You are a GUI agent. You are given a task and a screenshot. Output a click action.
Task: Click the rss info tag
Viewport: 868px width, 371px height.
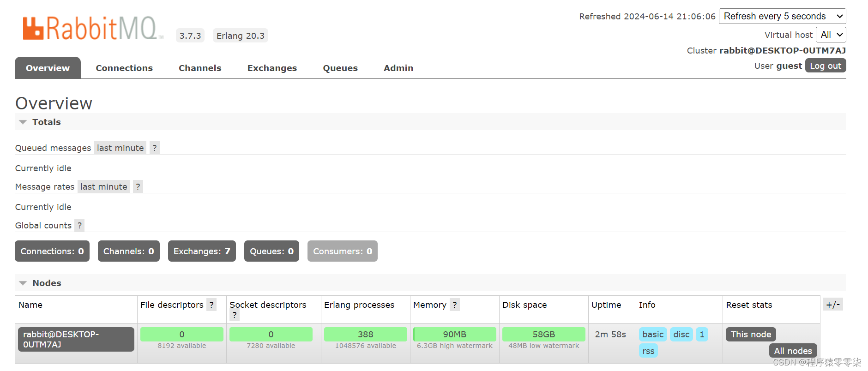[648, 351]
